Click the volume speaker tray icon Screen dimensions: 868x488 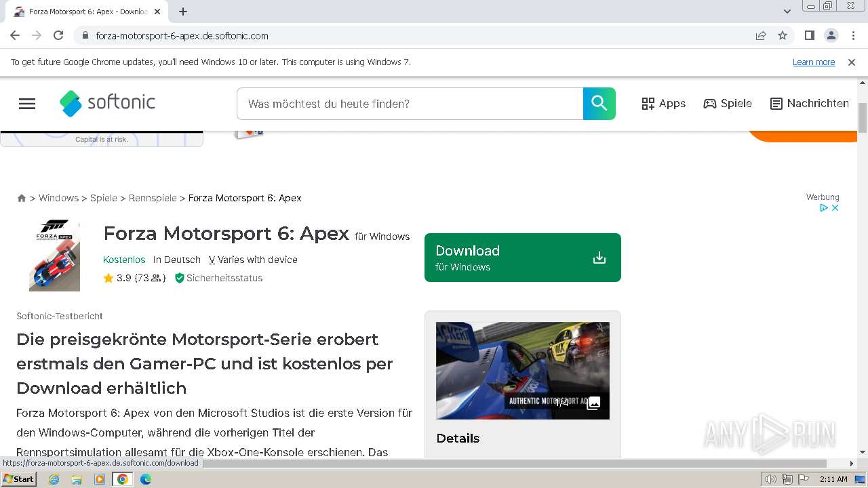tap(771, 479)
